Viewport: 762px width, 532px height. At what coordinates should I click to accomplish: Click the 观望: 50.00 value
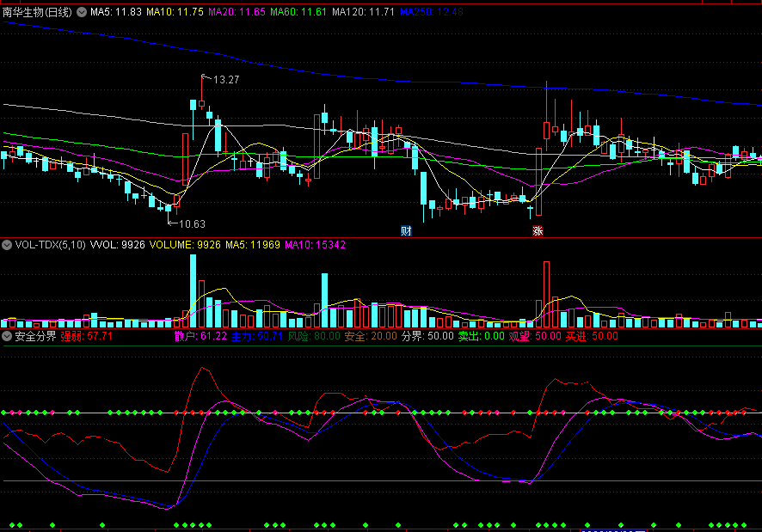pyautogui.click(x=535, y=336)
